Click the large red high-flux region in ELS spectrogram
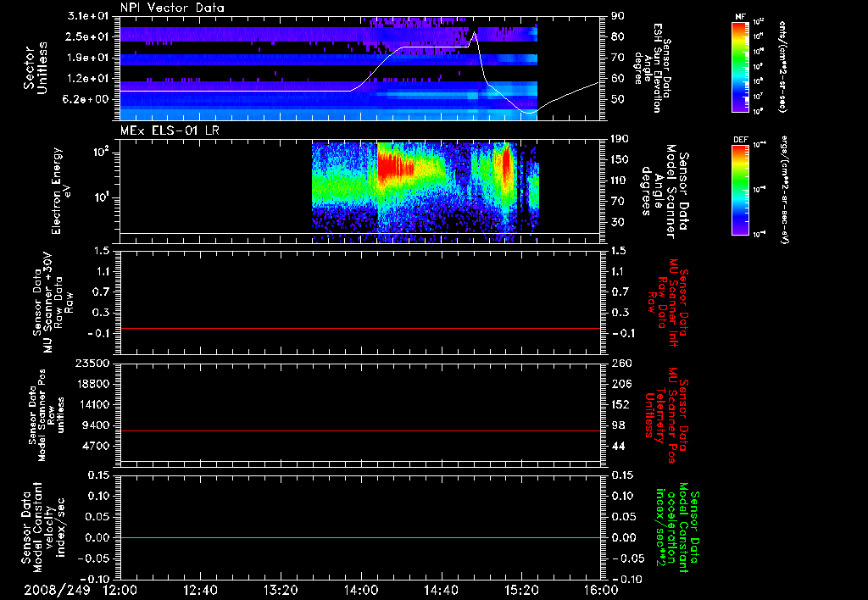 pyautogui.click(x=394, y=164)
